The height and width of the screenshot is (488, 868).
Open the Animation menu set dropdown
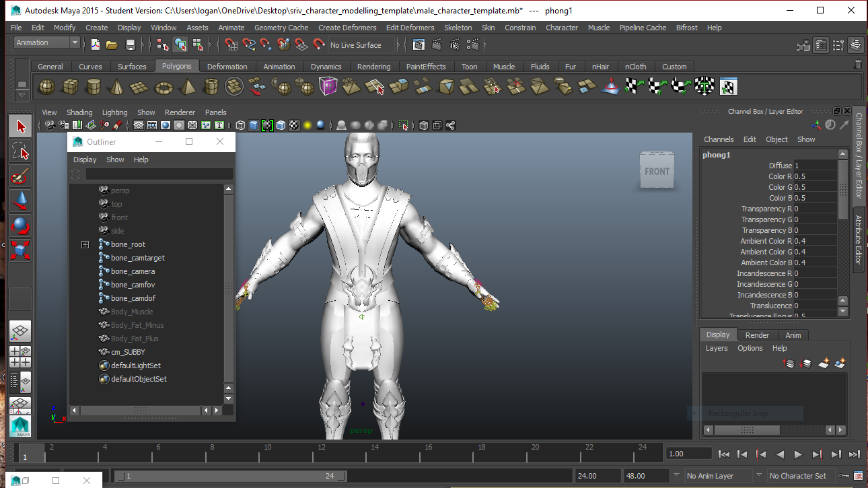[x=46, y=42]
